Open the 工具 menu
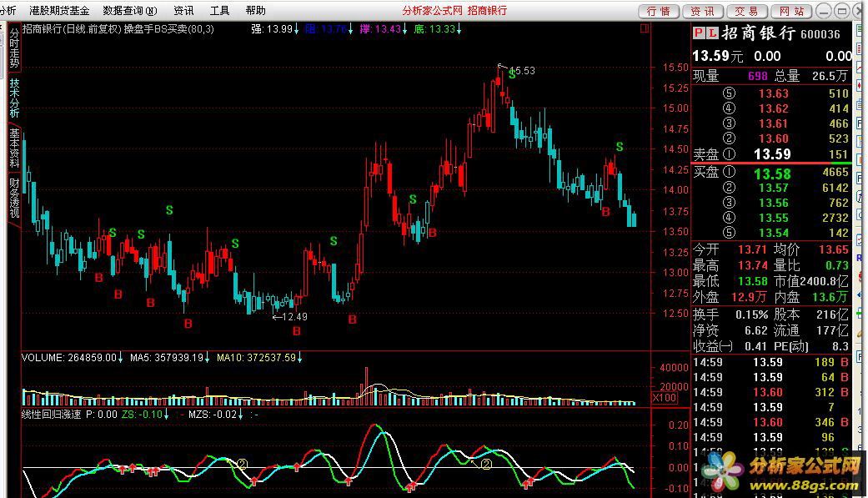The height and width of the screenshot is (498, 868). click(x=220, y=11)
